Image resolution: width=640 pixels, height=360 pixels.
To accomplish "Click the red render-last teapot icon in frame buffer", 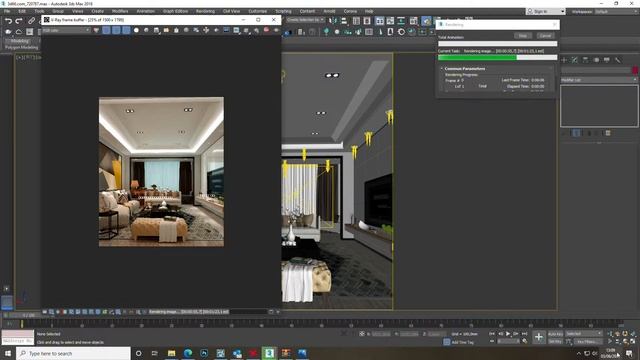I will (x=266, y=30).
